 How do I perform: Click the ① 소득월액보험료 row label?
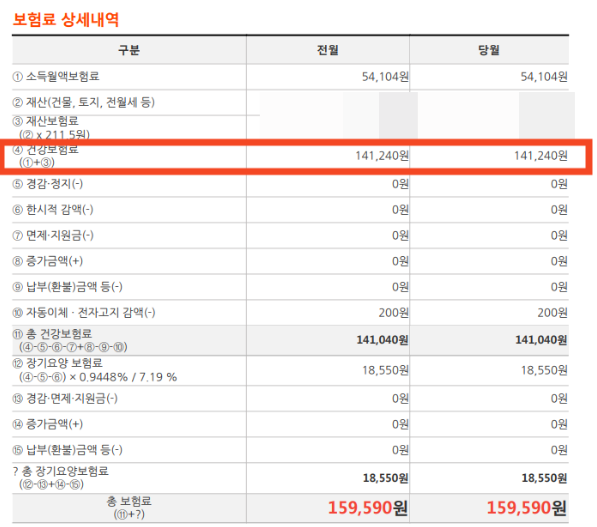click(x=56, y=77)
